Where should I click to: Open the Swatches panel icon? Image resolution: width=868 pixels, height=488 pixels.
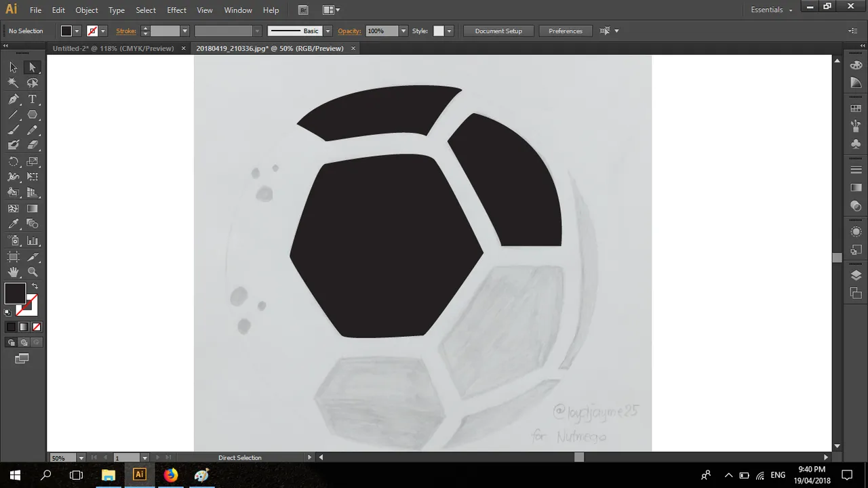(x=856, y=108)
